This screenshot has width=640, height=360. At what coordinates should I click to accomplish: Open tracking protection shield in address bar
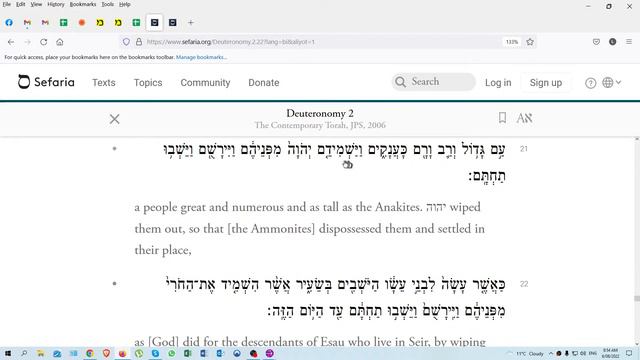point(126,42)
